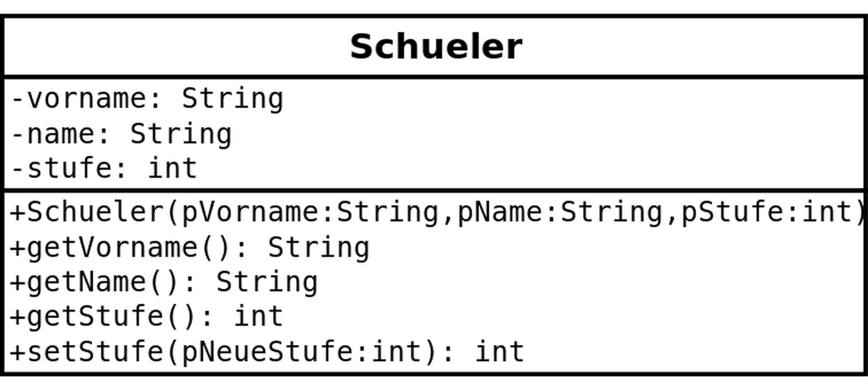The width and height of the screenshot is (868, 390).
Task: Select int return type of setStufe
Action: coord(500,352)
